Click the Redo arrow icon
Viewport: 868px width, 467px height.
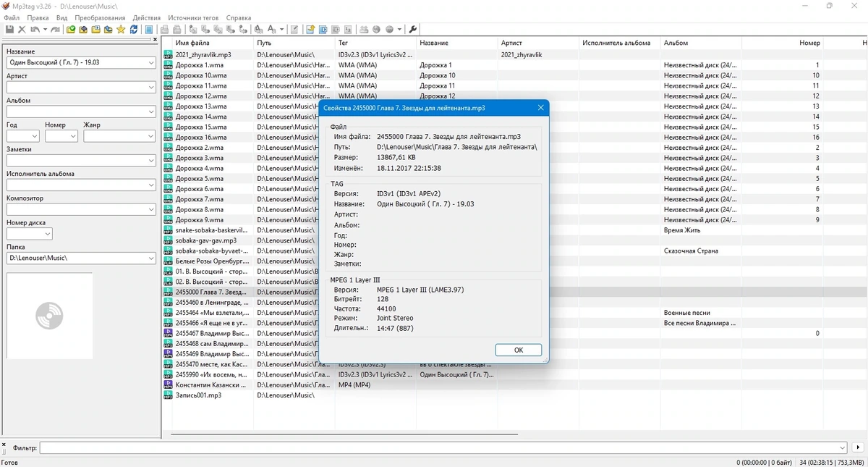(56, 29)
